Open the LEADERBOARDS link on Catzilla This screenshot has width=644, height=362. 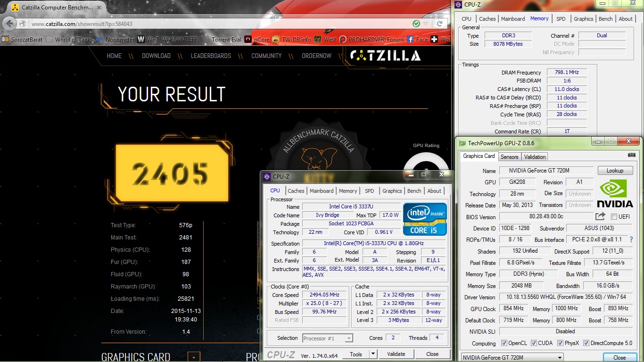tap(211, 56)
